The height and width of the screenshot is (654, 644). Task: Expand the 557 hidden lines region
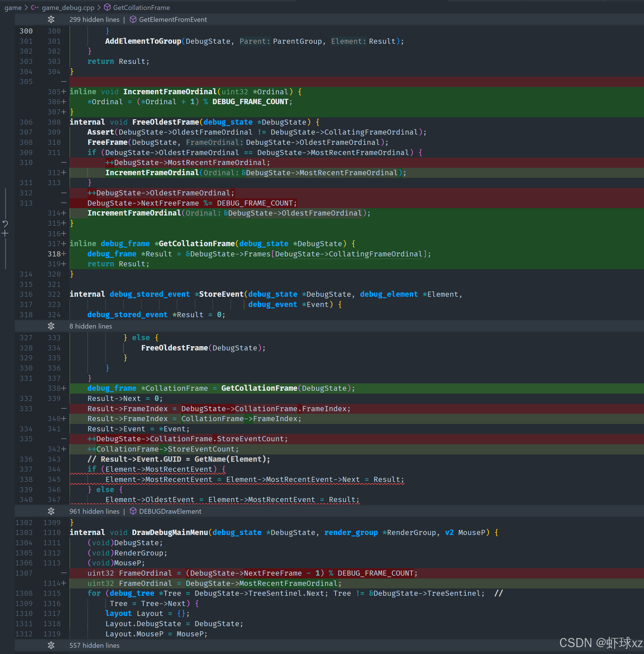click(51, 645)
